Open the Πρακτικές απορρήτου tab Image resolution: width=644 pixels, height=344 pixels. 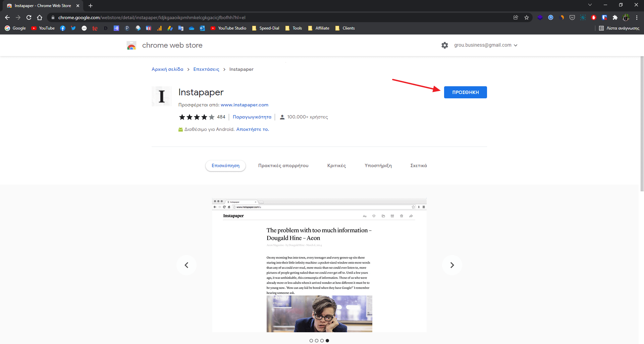coord(283,166)
